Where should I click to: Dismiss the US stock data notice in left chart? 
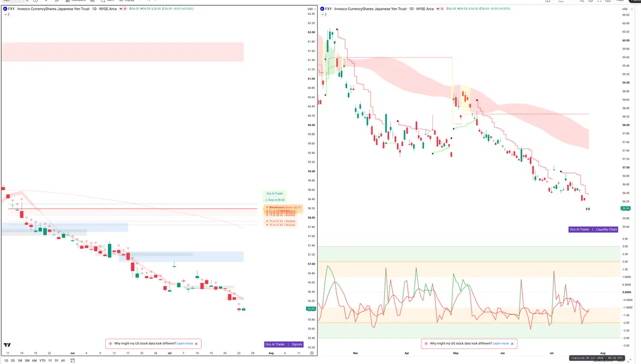pyautogui.click(x=196, y=344)
